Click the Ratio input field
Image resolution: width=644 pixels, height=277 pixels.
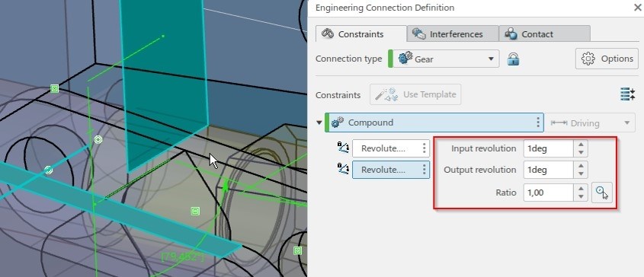[x=548, y=193]
